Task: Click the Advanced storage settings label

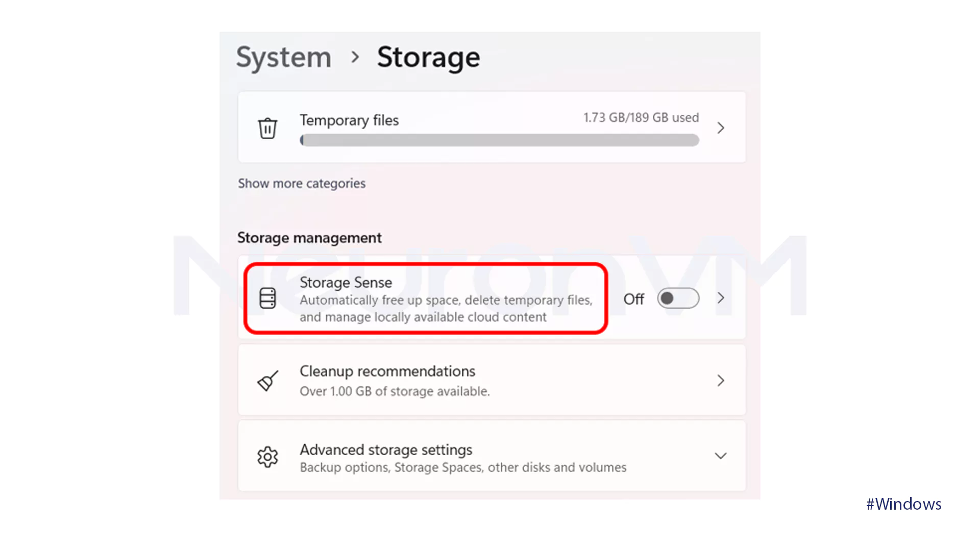Action: point(386,450)
